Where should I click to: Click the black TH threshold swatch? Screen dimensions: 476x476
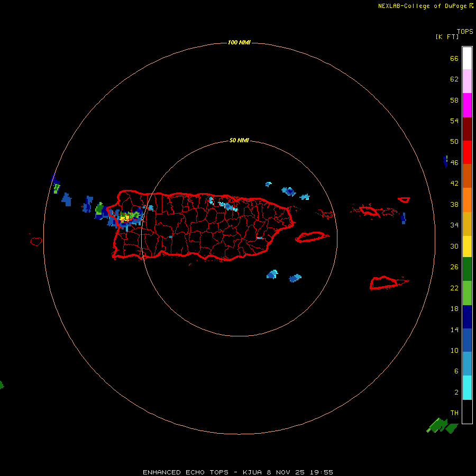pyautogui.click(x=467, y=411)
